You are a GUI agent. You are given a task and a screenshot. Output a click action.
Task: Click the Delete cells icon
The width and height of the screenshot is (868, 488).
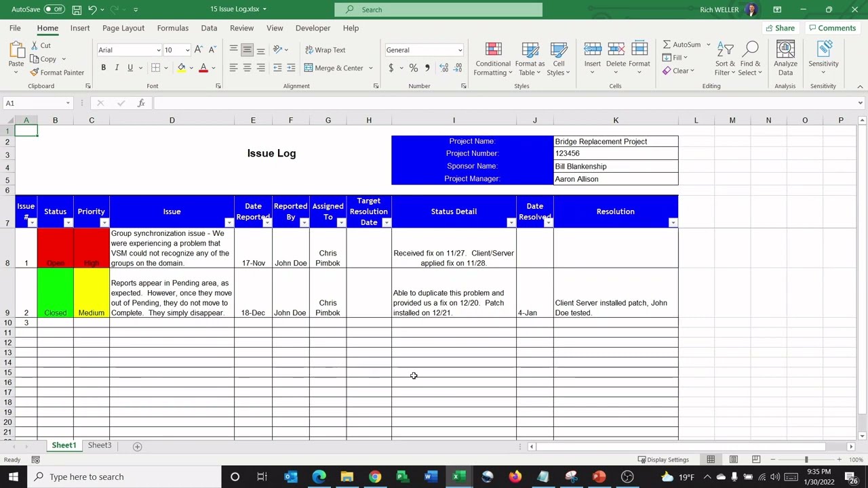coord(616,49)
